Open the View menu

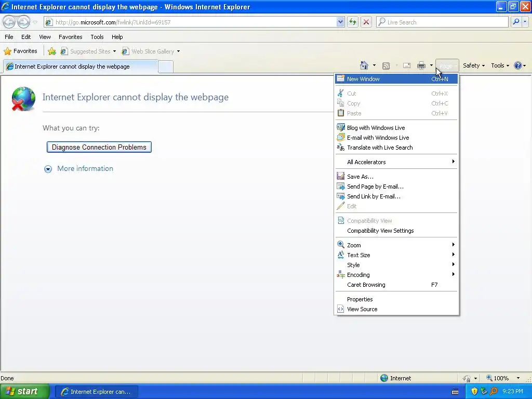[45, 37]
